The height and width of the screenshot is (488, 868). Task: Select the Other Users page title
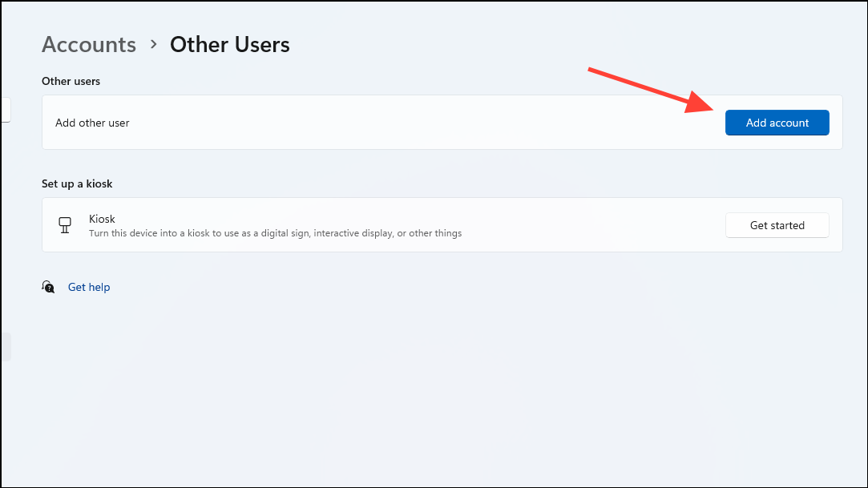230,44
